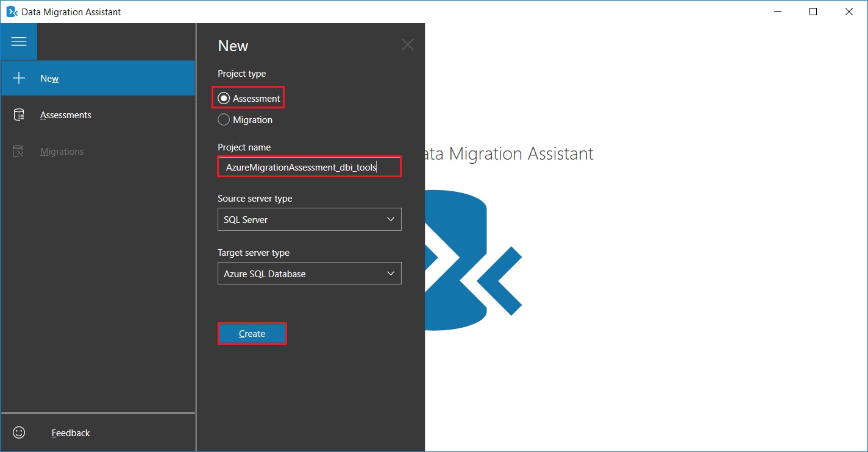This screenshot has height=452, width=868.
Task: Close the New project panel
Action: 408,44
